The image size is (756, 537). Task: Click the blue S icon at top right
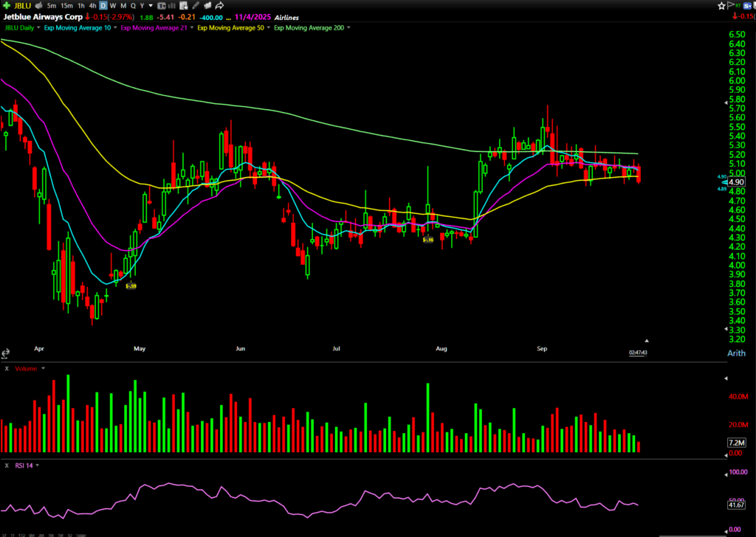coord(747,5)
